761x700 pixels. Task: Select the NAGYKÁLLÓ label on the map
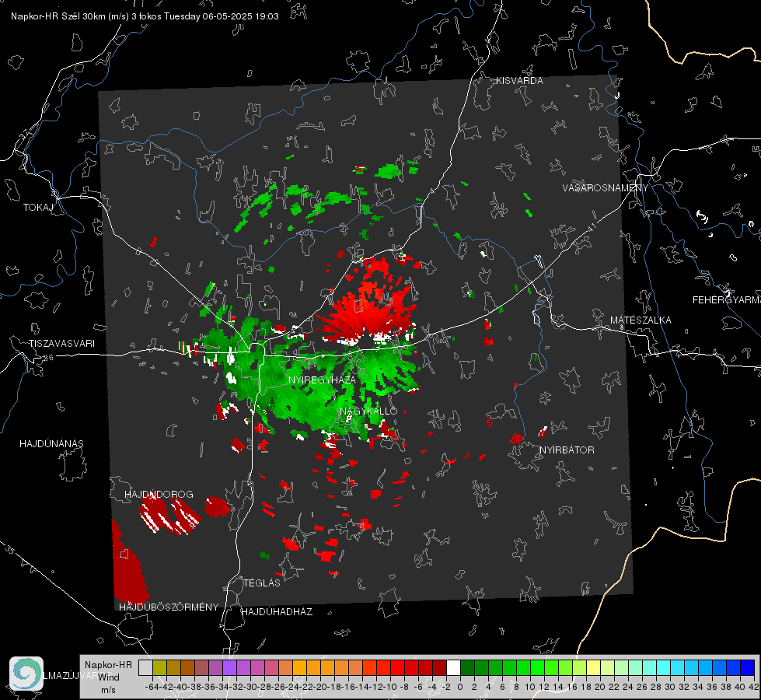368,411
